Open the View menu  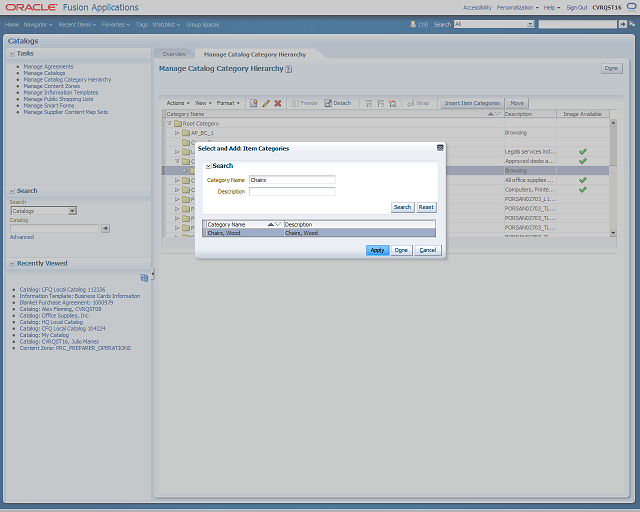[x=203, y=103]
